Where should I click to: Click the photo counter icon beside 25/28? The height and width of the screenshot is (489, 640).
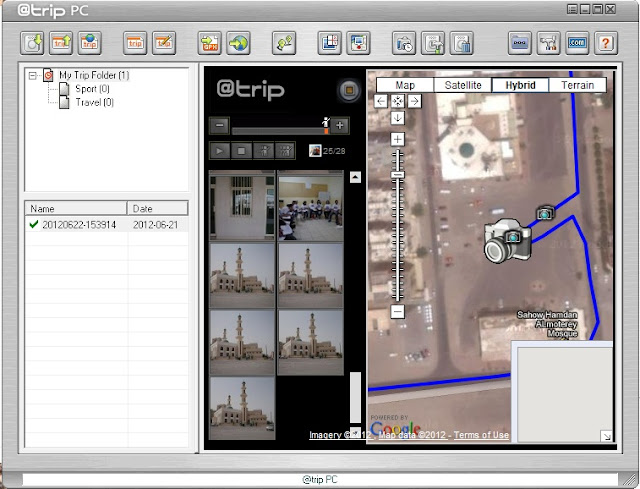[x=315, y=151]
